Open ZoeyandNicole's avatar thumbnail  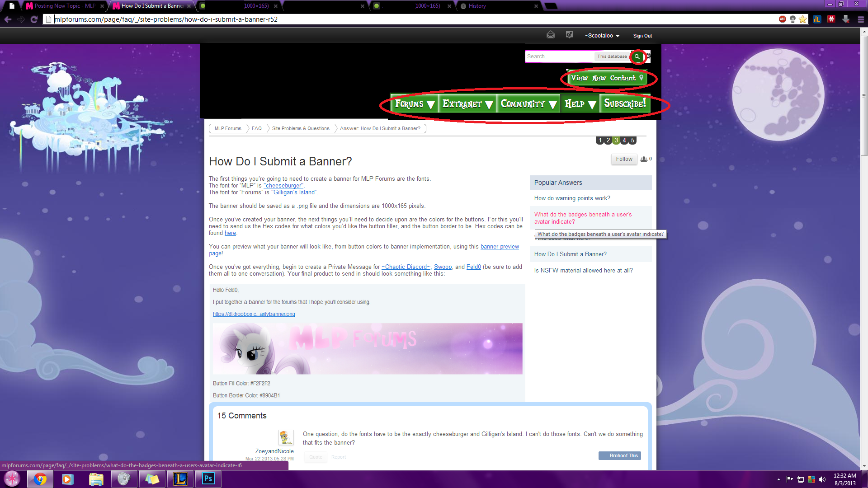286,437
